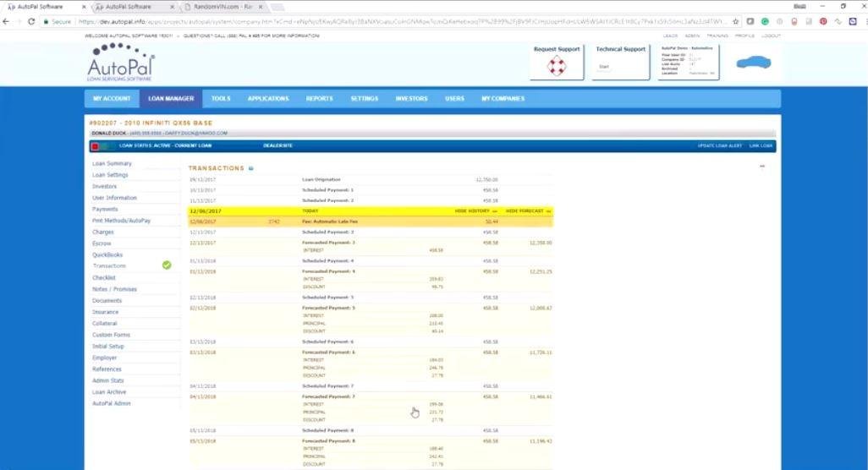868x470 pixels.
Task: Switch to the RandomVIN.com browser tab
Action: pos(222,7)
